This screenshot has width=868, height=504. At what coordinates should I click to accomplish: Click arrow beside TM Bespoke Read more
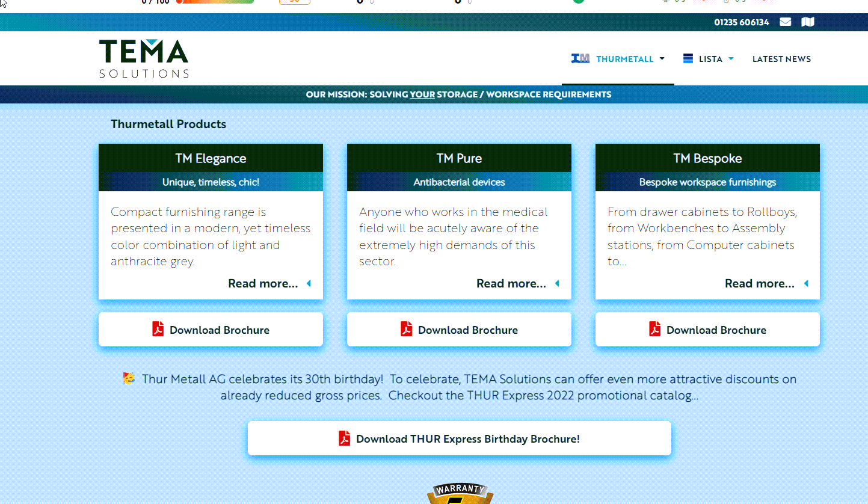click(x=805, y=283)
